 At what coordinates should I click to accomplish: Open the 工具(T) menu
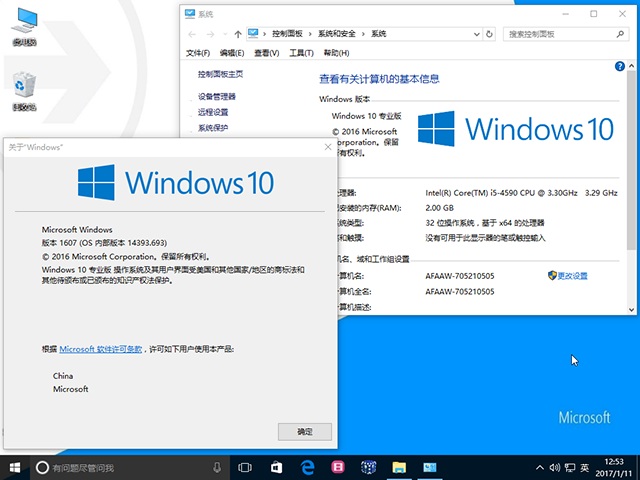(300, 53)
